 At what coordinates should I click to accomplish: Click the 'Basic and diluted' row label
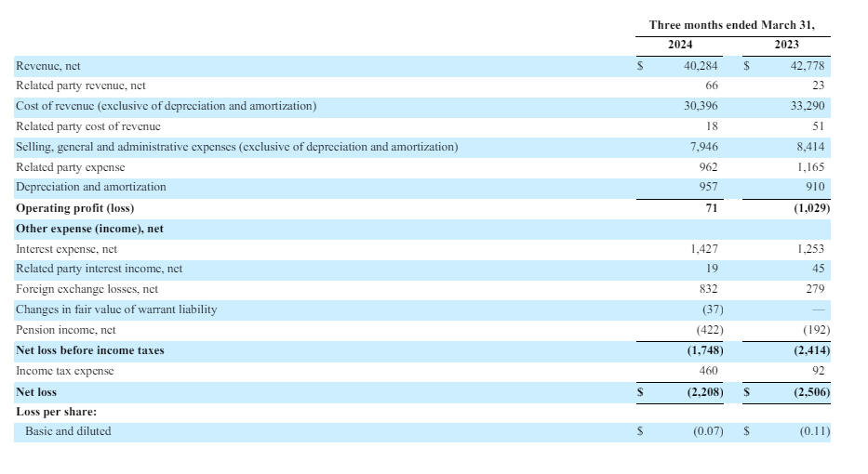[63, 431]
